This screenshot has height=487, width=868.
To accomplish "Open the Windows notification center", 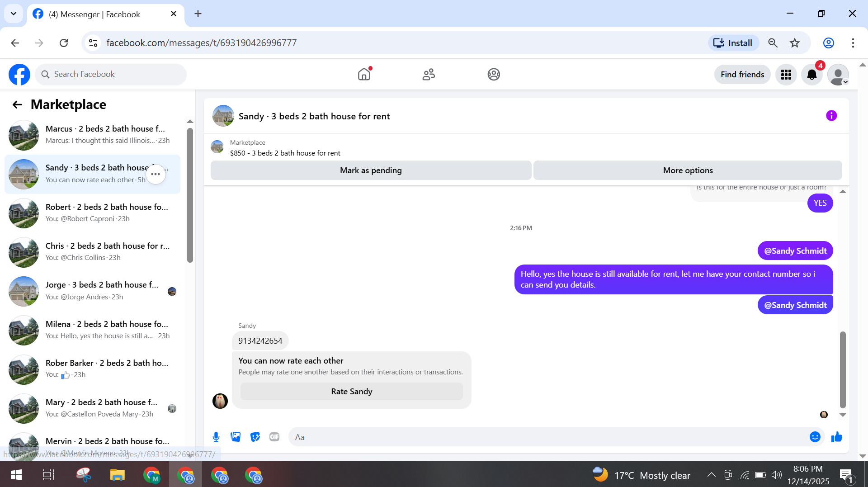I will tap(846, 475).
